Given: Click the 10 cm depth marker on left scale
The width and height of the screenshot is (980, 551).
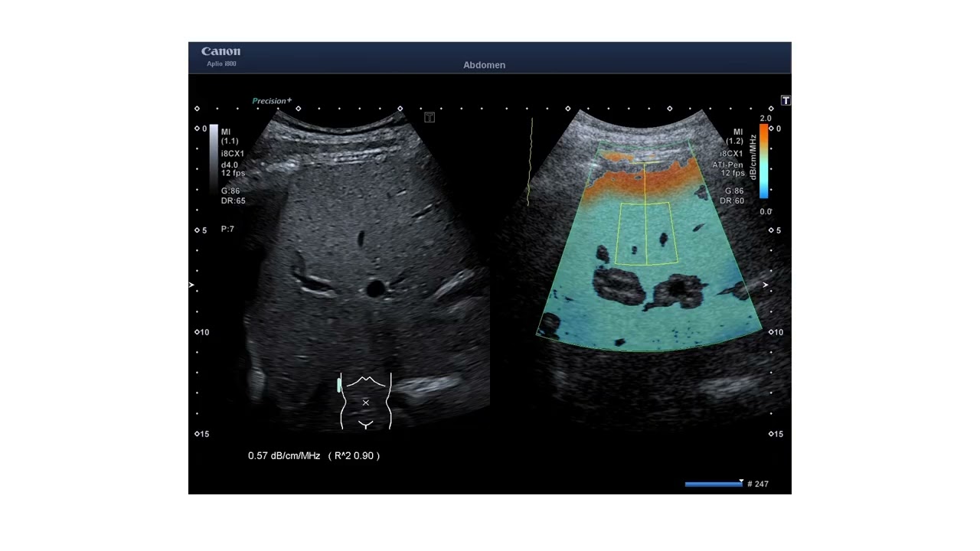Looking at the screenshot, I should click(x=201, y=332).
